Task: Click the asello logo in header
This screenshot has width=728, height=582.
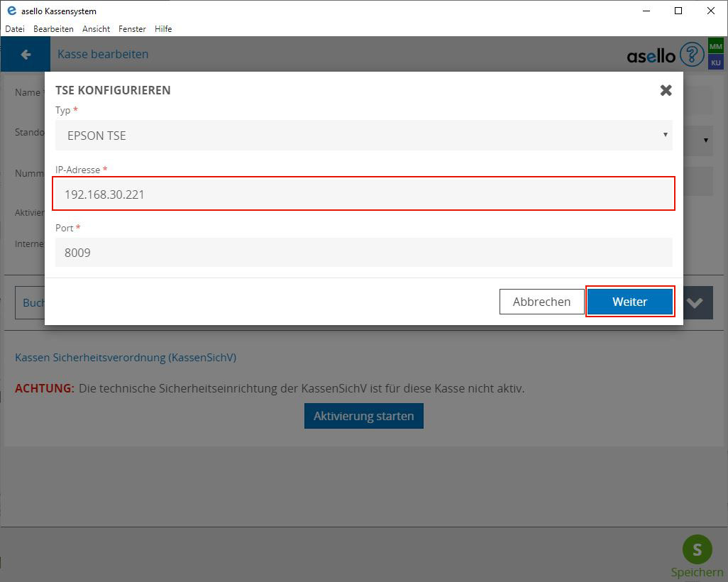Action: [651, 55]
